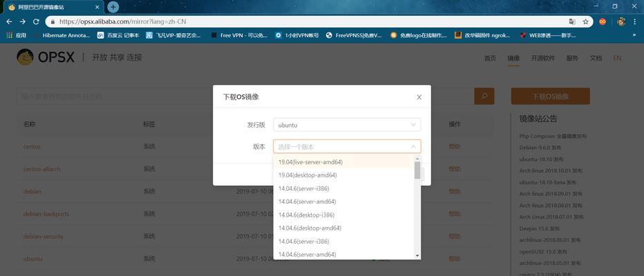Click the 下载OS镜像 orange button

tap(550, 97)
